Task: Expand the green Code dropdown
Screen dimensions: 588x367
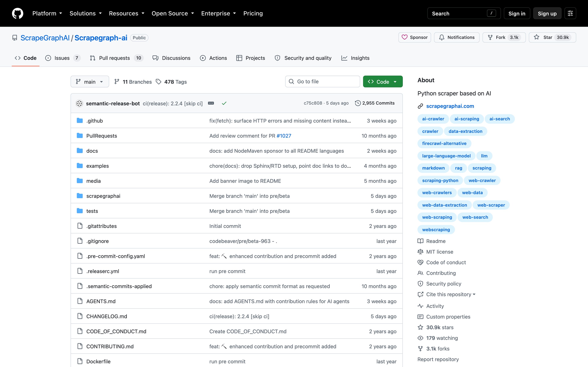Action: tap(383, 82)
